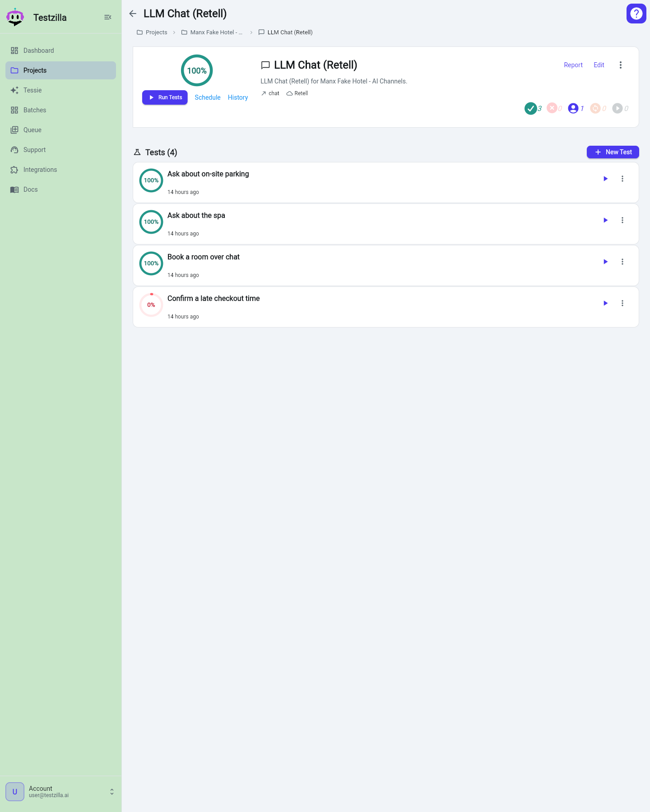
Task: Click the overall 100% progress ring
Action: pyautogui.click(x=197, y=70)
